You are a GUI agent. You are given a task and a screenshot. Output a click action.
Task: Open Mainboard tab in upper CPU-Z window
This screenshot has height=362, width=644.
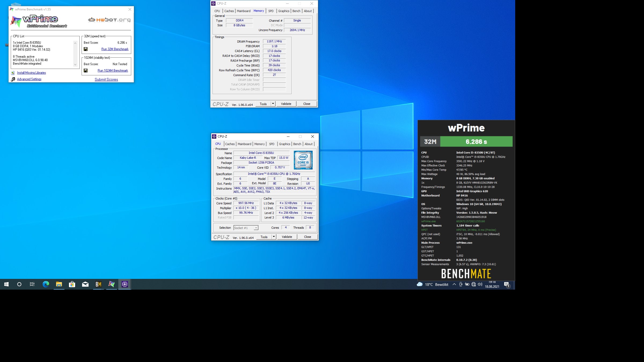pos(244,11)
